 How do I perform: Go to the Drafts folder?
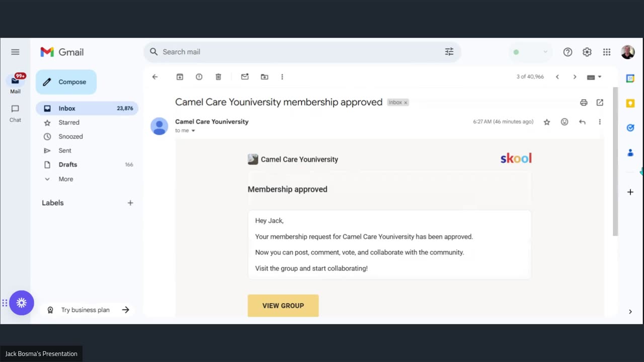(68, 164)
